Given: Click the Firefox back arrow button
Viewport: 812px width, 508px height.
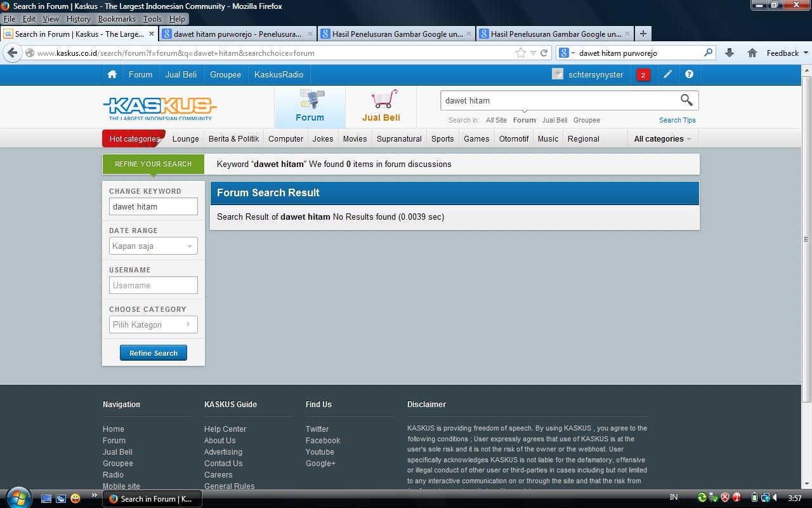Looking at the screenshot, I should click(x=12, y=53).
